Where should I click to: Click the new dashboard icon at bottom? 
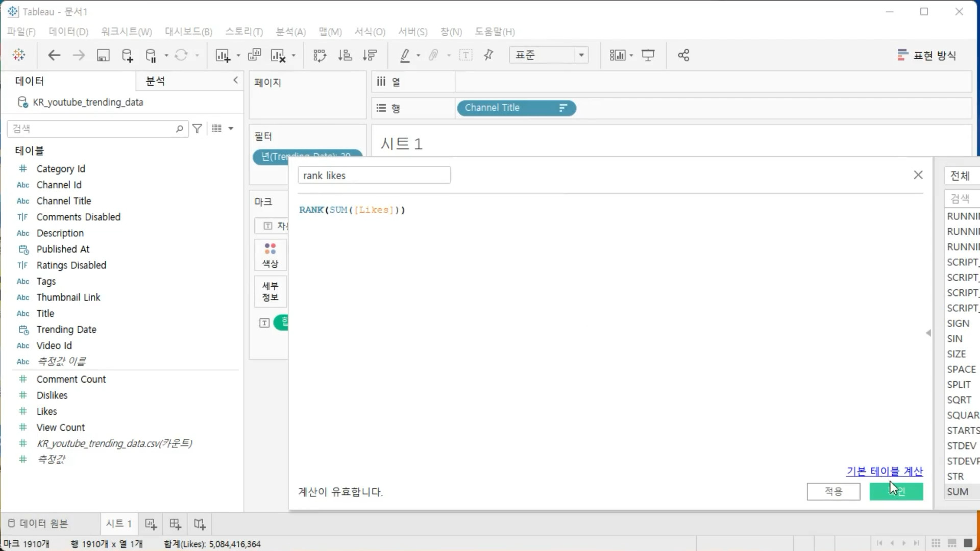tap(175, 524)
